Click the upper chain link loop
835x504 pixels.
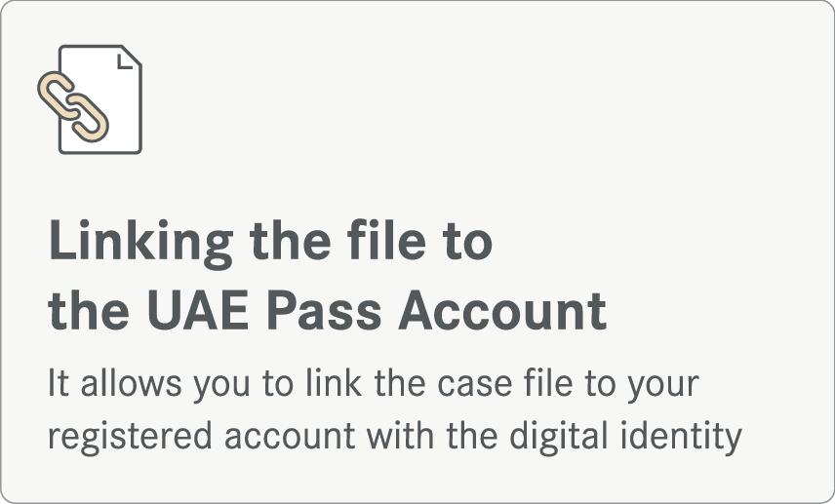[x=57, y=94]
